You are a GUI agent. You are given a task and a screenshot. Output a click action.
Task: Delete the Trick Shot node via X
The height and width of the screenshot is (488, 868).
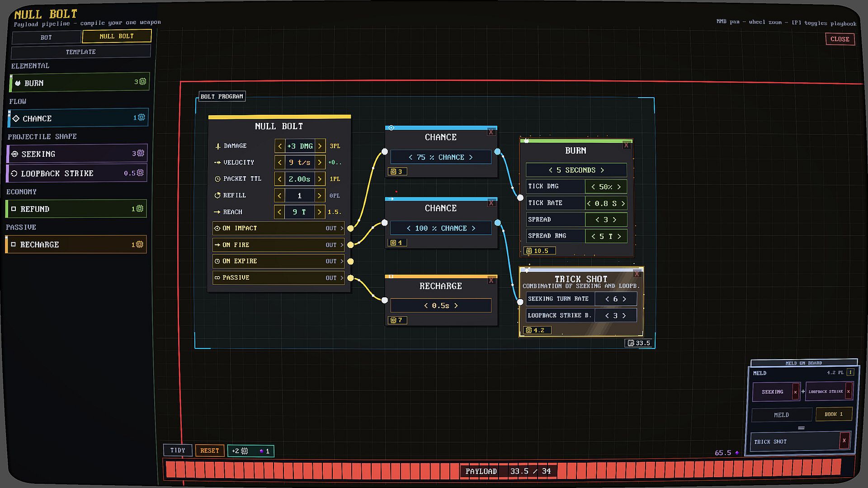tap(637, 274)
